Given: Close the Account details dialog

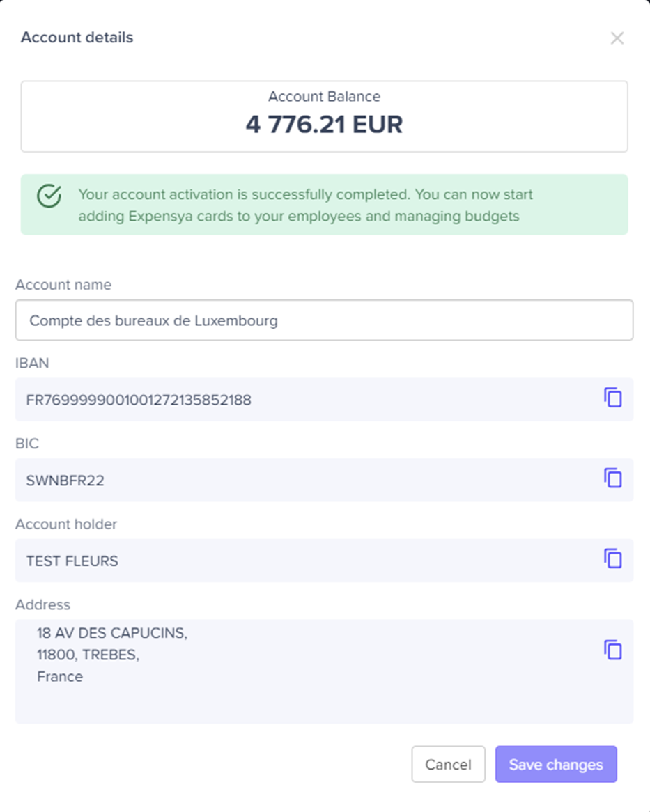Looking at the screenshot, I should click(617, 38).
